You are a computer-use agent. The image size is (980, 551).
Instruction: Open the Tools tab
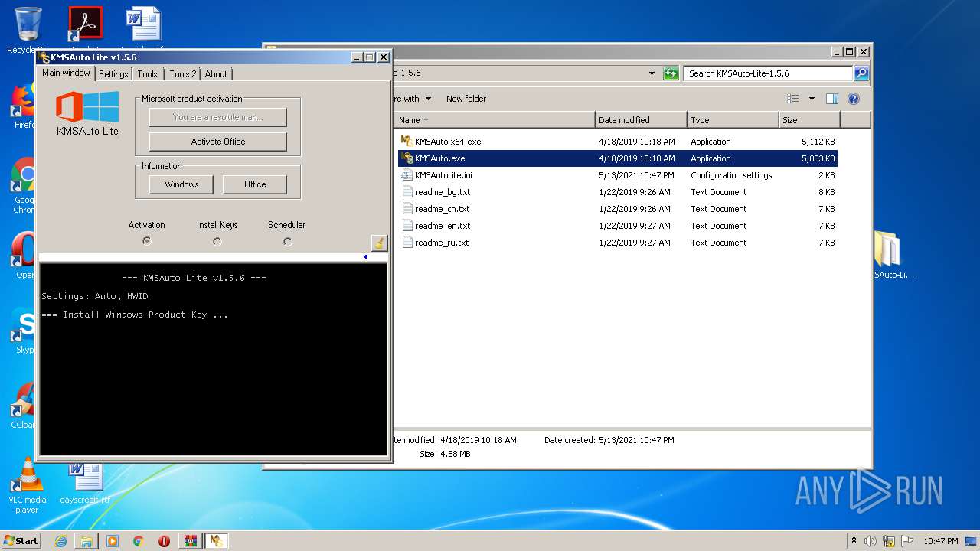(147, 74)
